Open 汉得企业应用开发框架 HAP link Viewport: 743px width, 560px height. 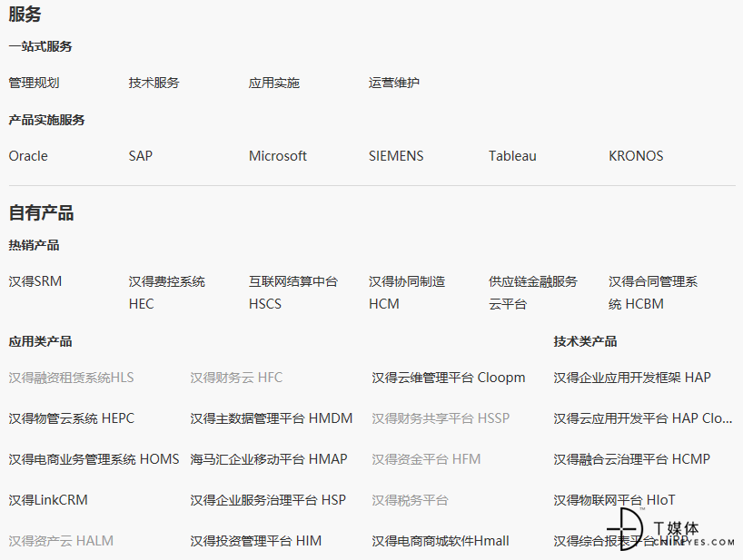coord(632,378)
